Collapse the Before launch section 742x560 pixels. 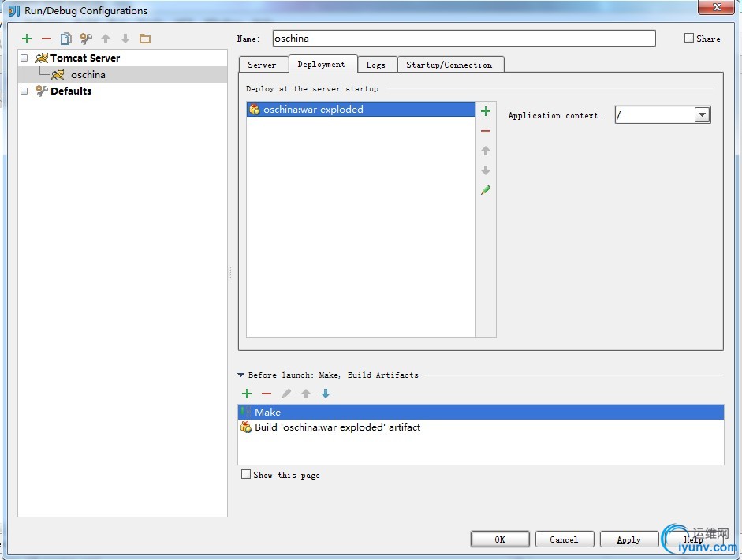[x=240, y=375]
